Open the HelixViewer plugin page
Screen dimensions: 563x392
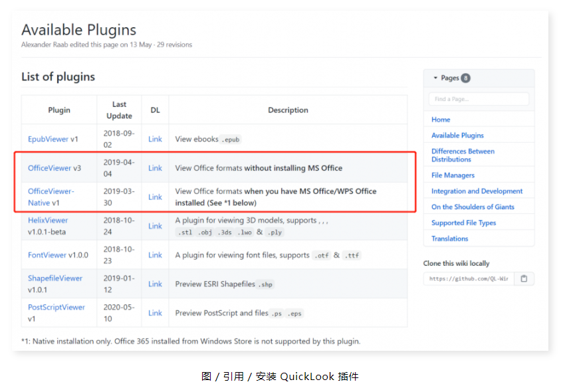[x=47, y=220]
